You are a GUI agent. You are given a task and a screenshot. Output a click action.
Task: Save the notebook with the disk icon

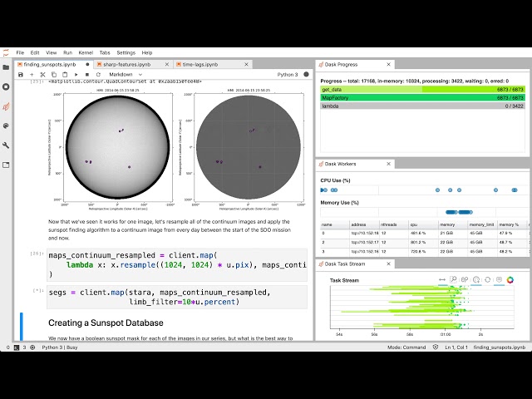(21, 75)
